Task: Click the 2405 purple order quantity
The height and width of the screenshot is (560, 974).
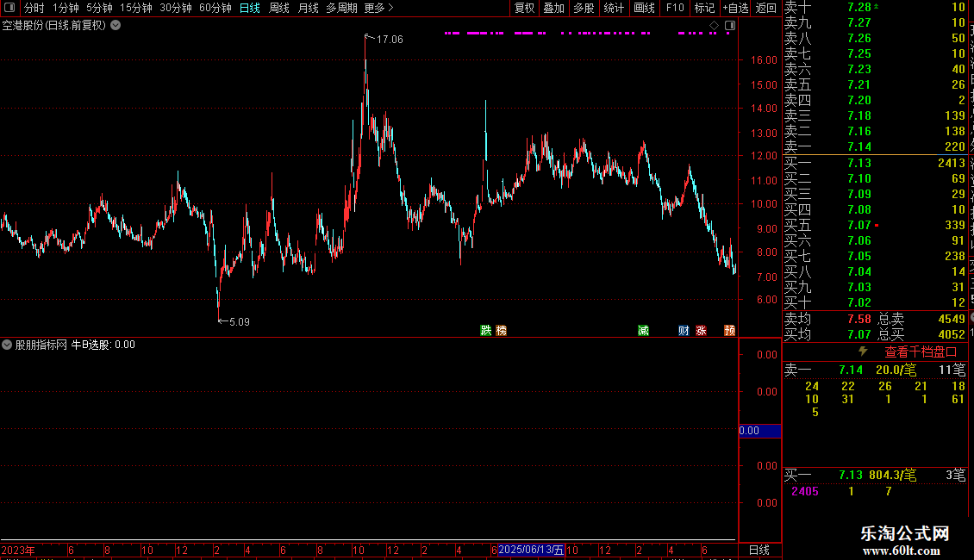Action: coord(805,491)
